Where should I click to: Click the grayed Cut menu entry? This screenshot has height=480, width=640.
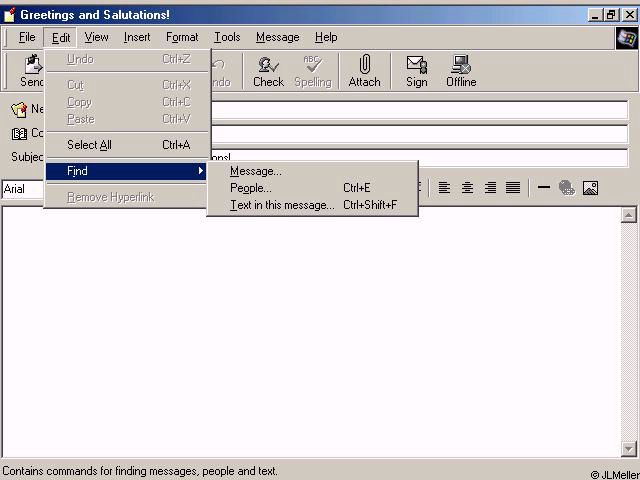[x=127, y=85]
